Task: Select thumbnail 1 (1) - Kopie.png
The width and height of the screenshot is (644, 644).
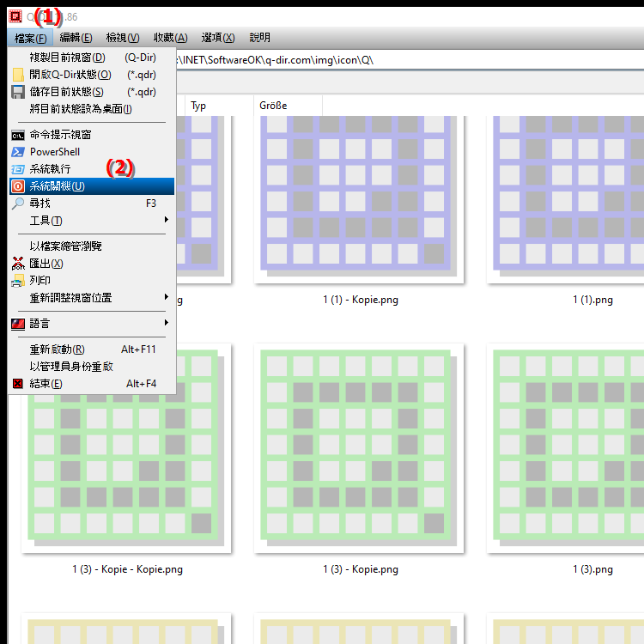Action: tap(359, 199)
